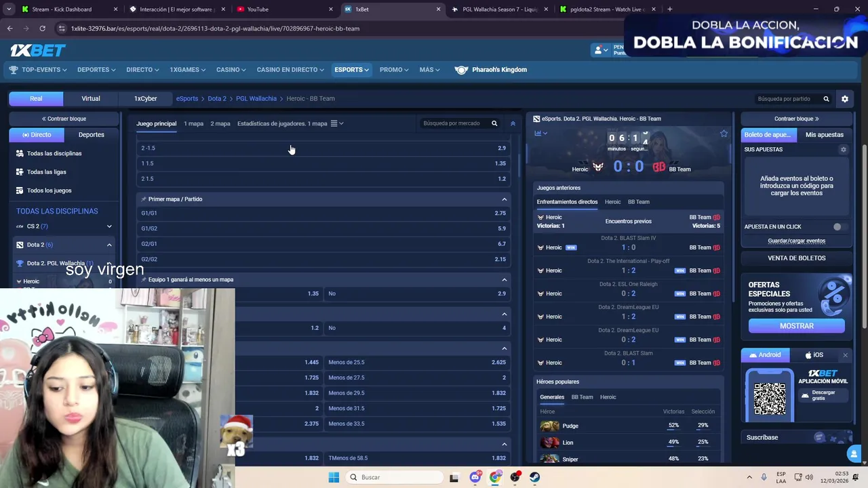Open the Casino dropdown menu
This screenshot has height=488, width=868.
click(x=231, y=70)
